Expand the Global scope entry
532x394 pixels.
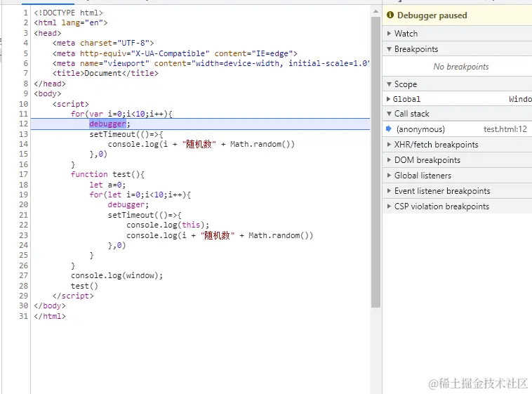pos(457,99)
